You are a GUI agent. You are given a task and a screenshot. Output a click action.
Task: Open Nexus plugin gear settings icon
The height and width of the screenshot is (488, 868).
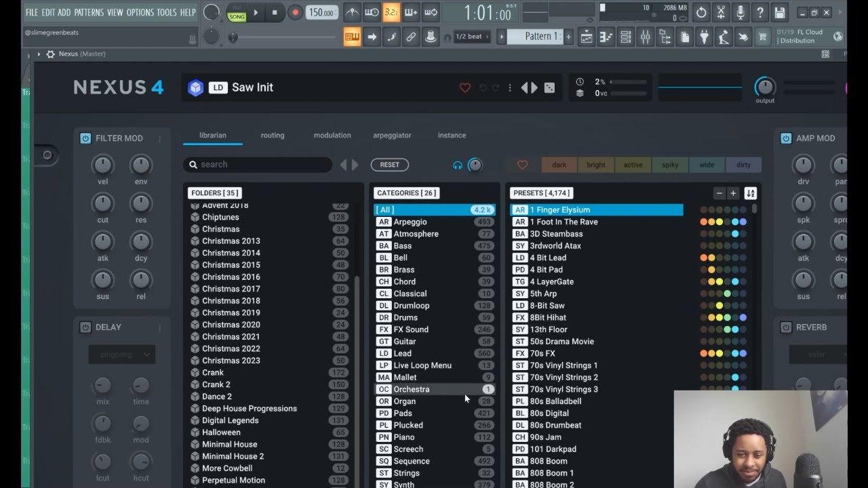(50, 54)
